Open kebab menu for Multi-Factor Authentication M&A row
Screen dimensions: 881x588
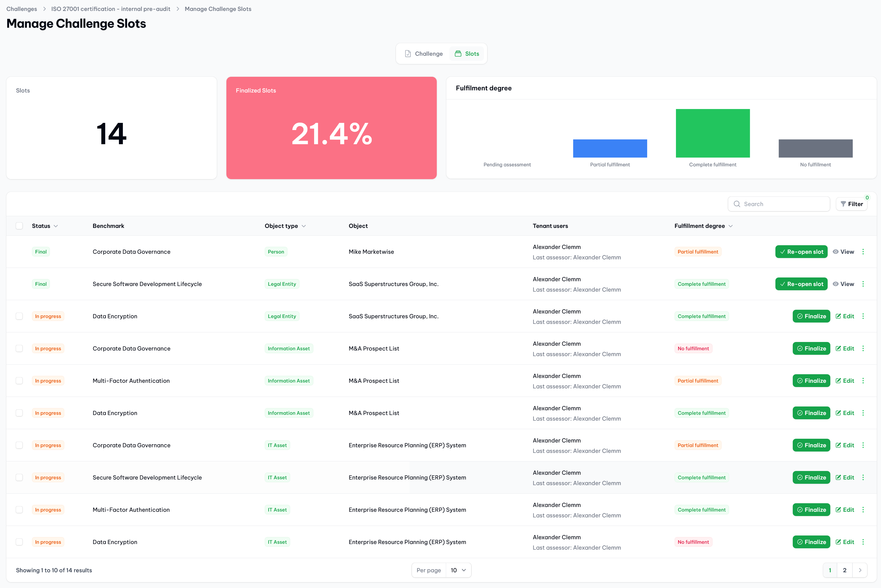[863, 381]
